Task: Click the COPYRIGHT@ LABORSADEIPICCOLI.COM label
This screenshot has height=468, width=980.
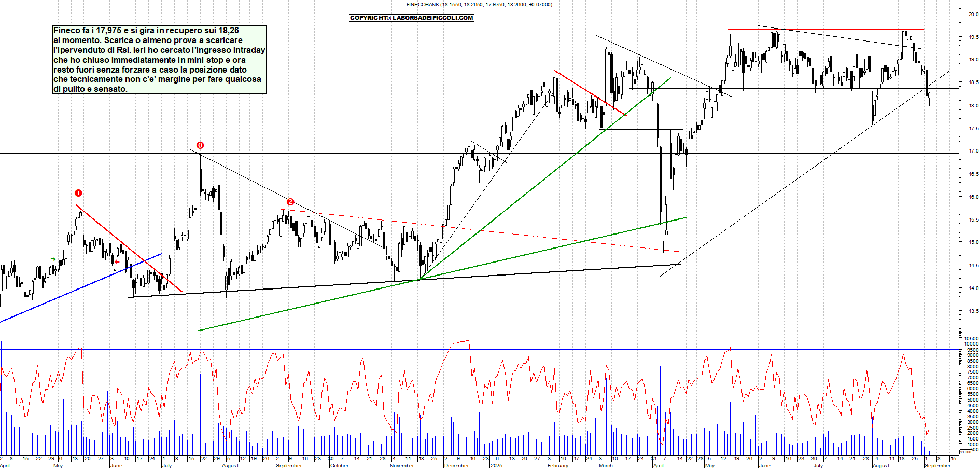Action: pyautogui.click(x=412, y=18)
